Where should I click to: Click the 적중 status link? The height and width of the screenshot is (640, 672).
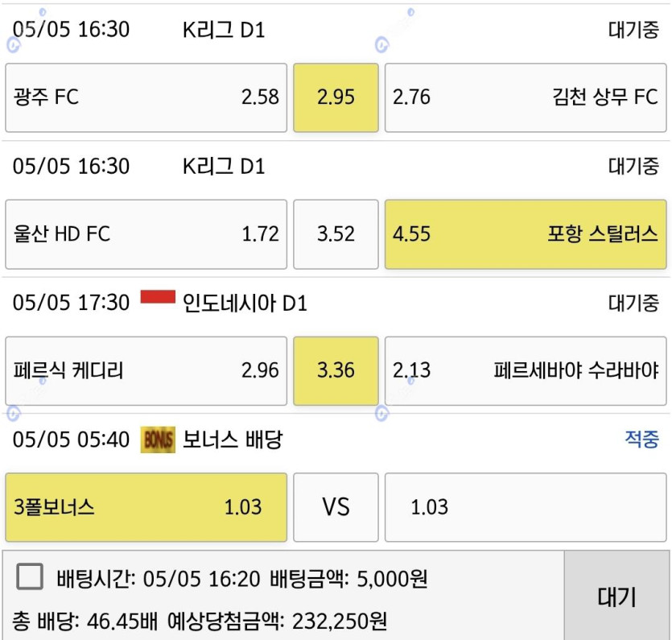(641, 439)
